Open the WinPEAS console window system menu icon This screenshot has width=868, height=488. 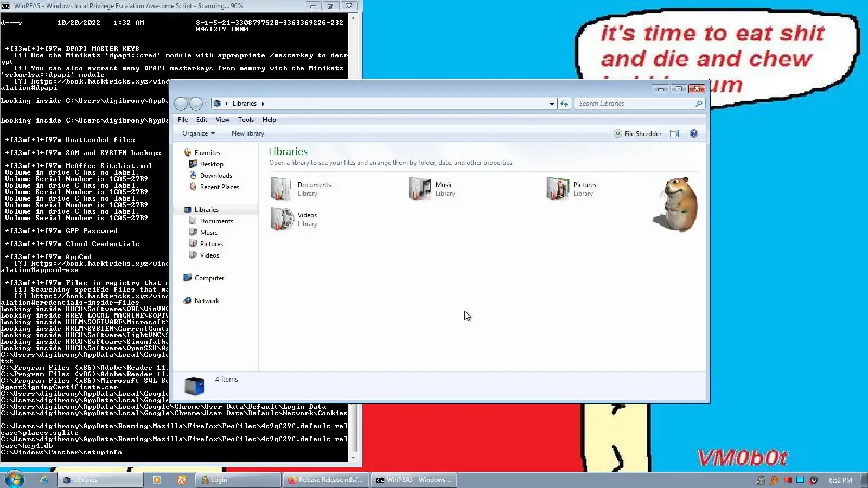5,6
